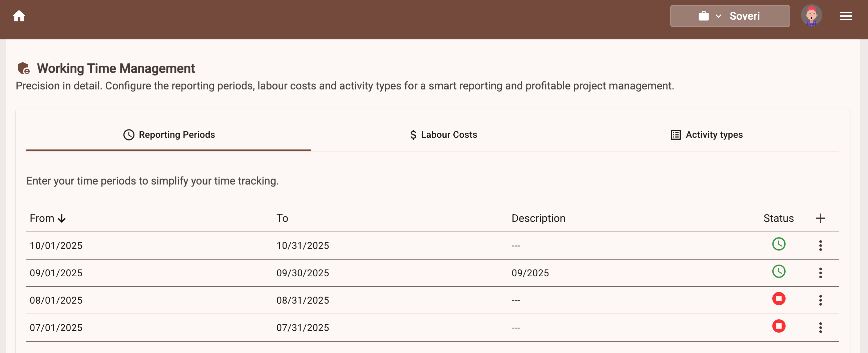The width and height of the screenshot is (868, 353).
Task: Click green clock status for 09/01/2025 period
Action: tap(778, 271)
